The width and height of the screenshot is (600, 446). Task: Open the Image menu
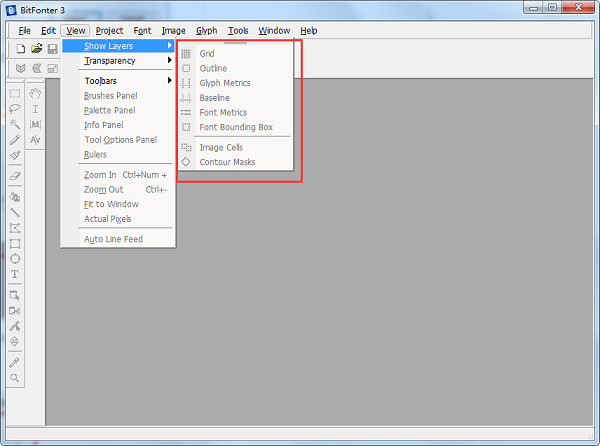tap(173, 31)
